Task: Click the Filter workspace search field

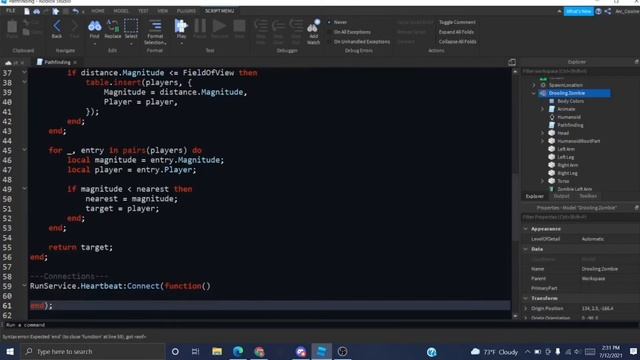Action: coord(580,71)
